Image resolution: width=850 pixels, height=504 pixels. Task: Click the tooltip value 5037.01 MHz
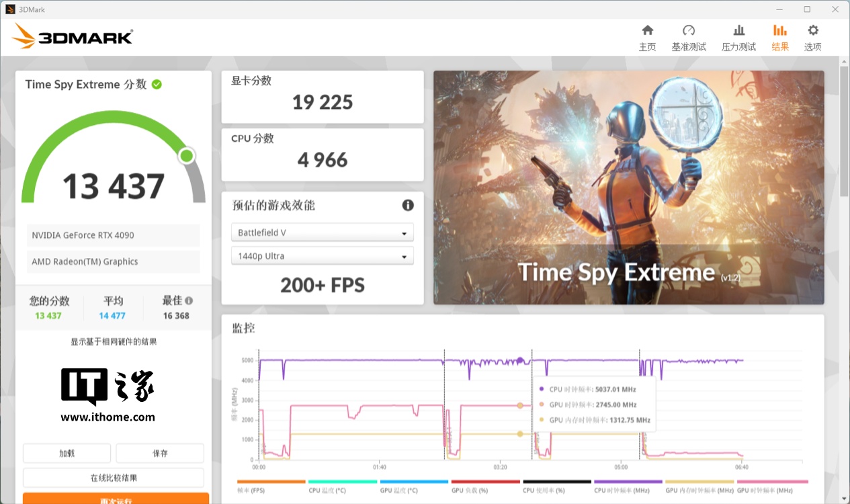(x=615, y=389)
